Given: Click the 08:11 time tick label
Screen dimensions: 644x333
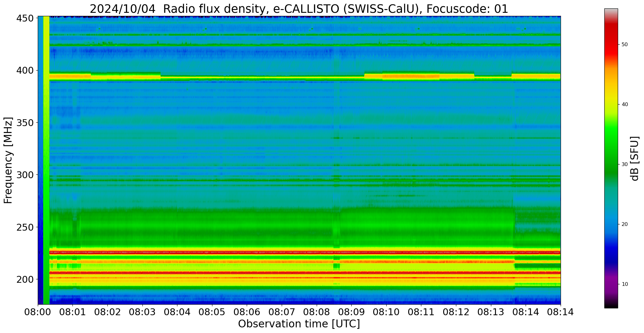Looking at the screenshot, I should (x=421, y=312).
